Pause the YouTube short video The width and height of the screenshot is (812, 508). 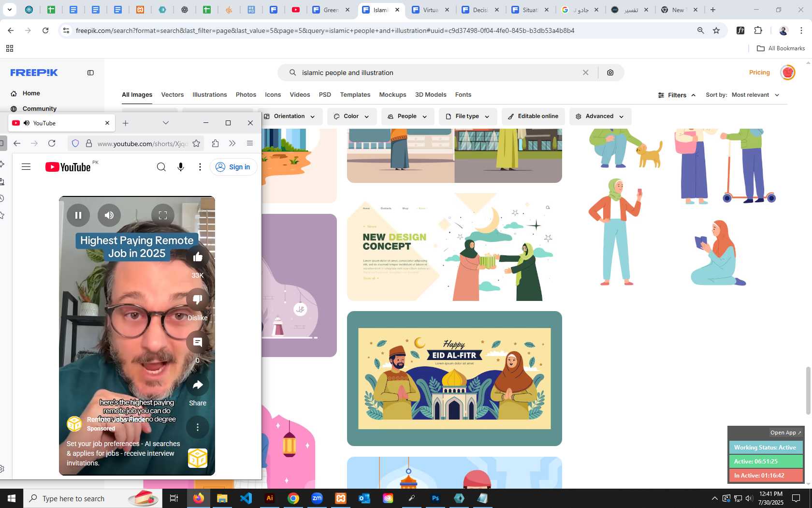pos(78,215)
